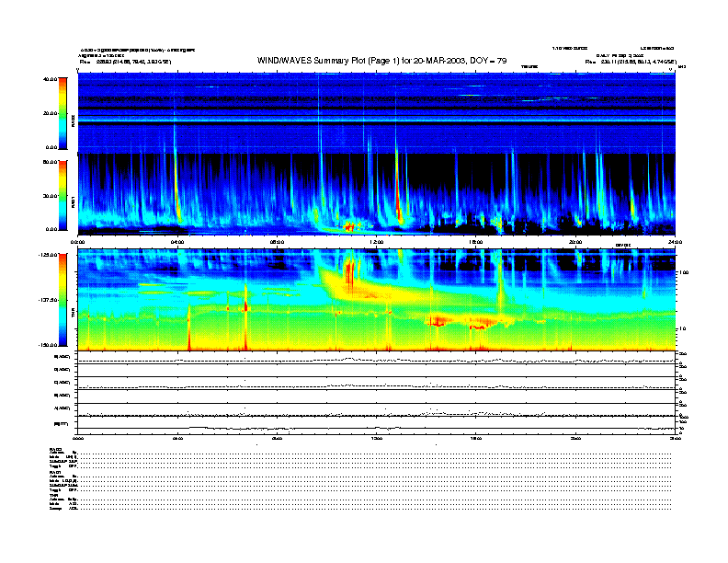Click the vertical TNR axis label
728x563 pixels.
tap(73, 315)
